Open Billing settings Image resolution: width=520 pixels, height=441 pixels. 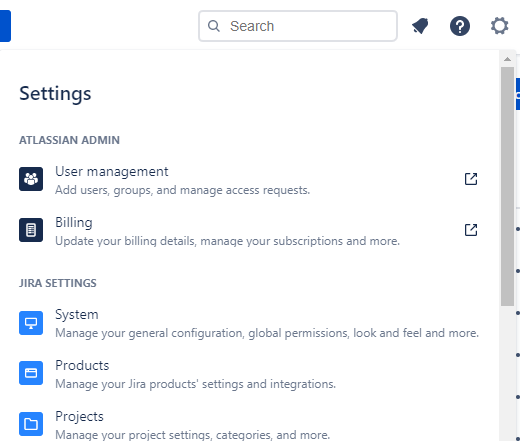coord(248,231)
